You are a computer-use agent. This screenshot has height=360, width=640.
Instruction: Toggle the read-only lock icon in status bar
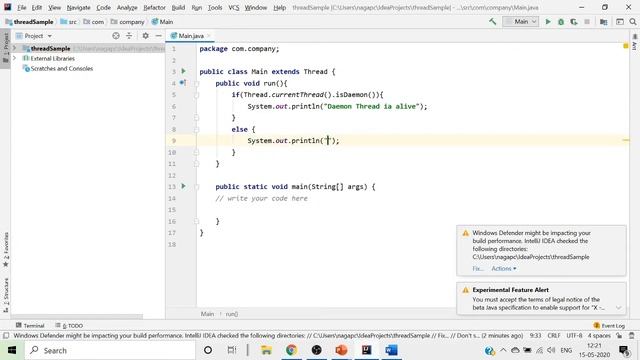pyautogui.click(x=619, y=336)
